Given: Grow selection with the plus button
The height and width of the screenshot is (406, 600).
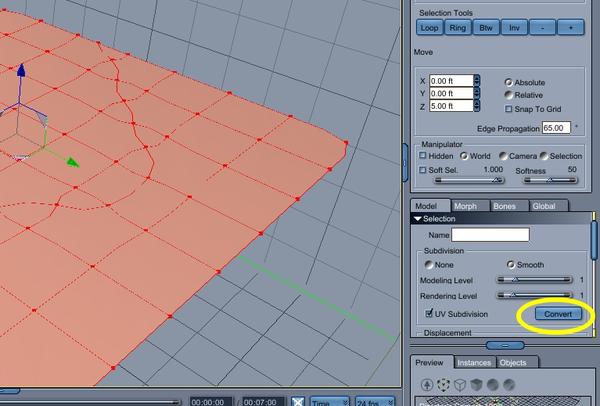Looking at the screenshot, I should tap(571, 28).
